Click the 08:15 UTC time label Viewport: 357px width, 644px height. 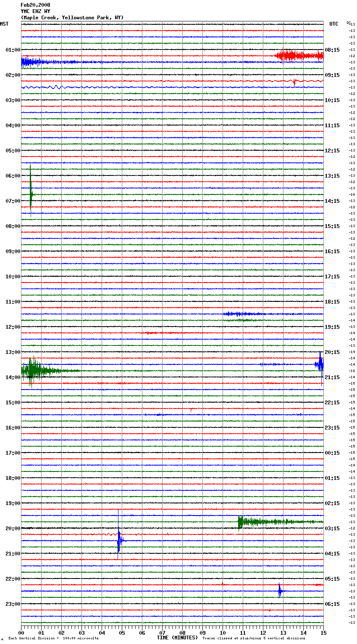(332, 50)
